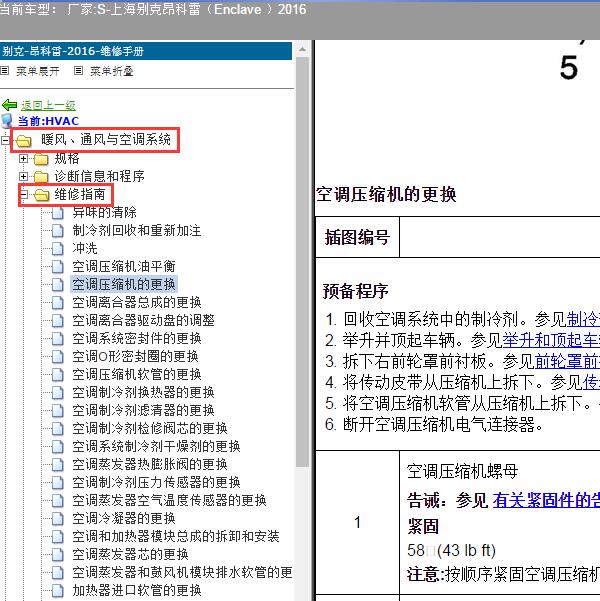Viewport: 600px width, 601px height.
Task: Click the page icon beside 空调离合器驱动盘的调整
Action: [58, 321]
